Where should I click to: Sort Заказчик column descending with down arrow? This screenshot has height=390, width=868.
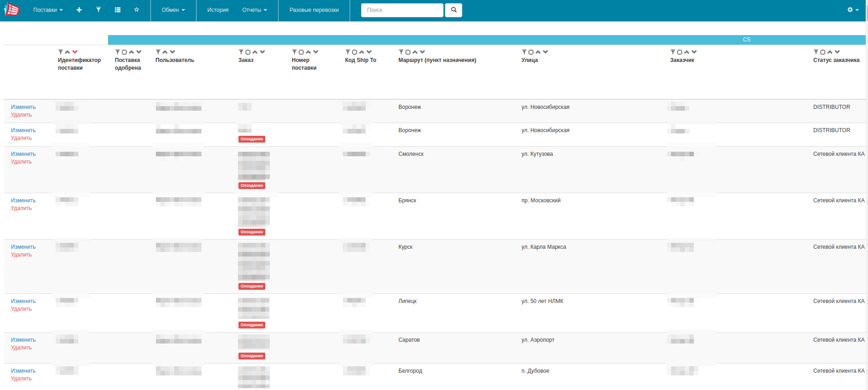point(694,52)
